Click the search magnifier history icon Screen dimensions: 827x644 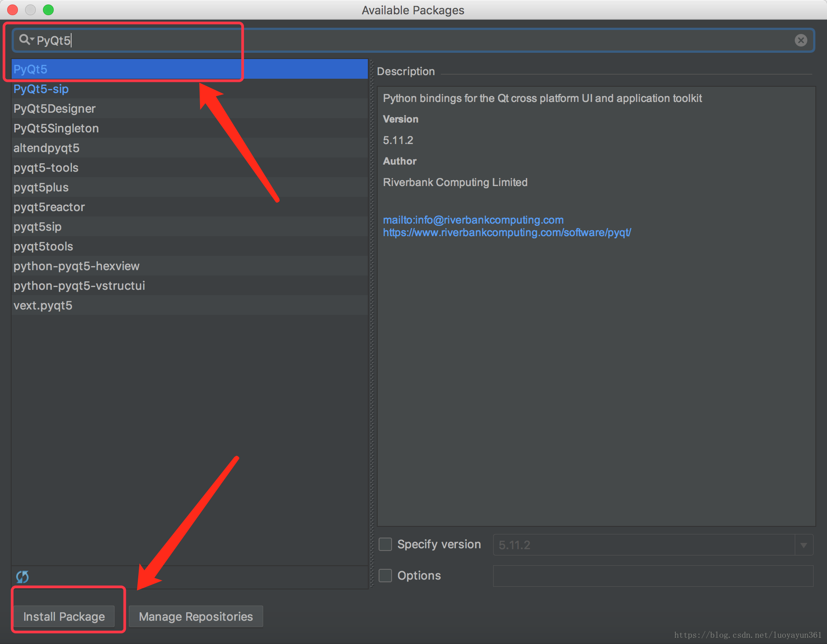click(x=26, y=40)
